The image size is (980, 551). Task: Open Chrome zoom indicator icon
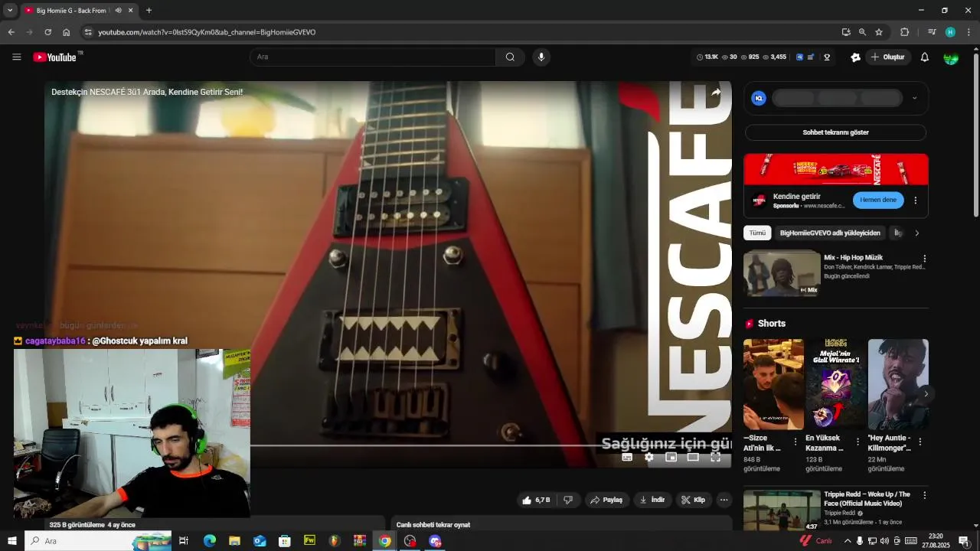[862, 32]
